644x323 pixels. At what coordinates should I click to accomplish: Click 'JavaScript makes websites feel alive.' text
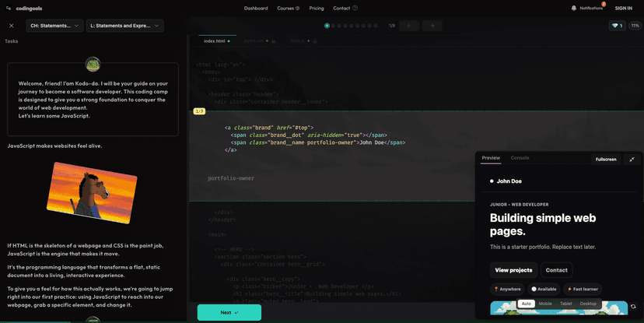54,146
